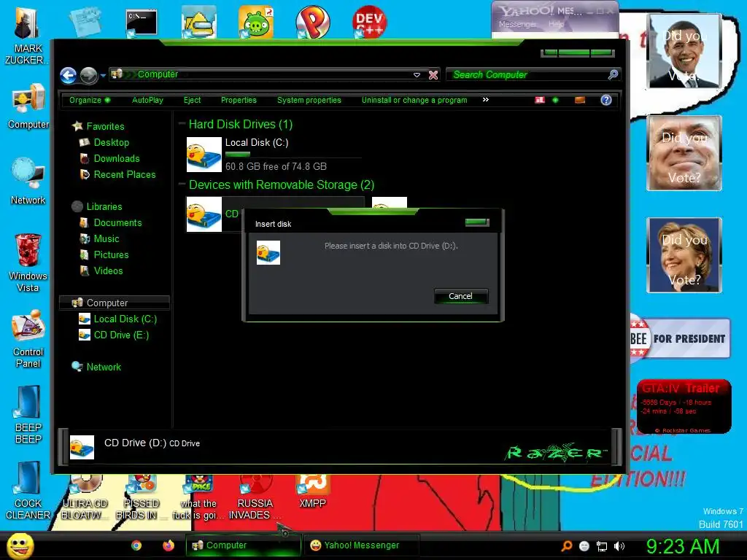The height and width of the screenshot is (560, 747).
Task: Open Downloads under Favorites
Action: pos(117,158)
